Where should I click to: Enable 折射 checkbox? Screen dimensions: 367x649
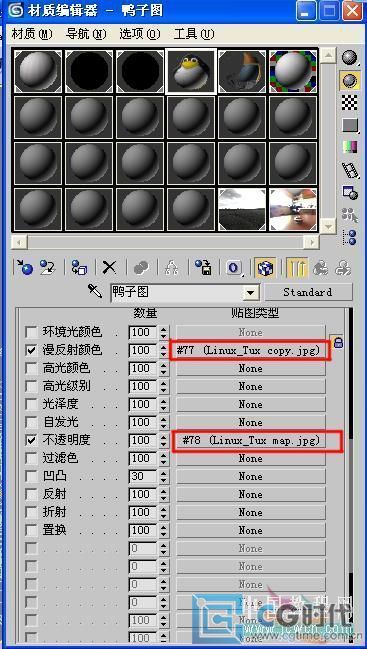[31, 512]
